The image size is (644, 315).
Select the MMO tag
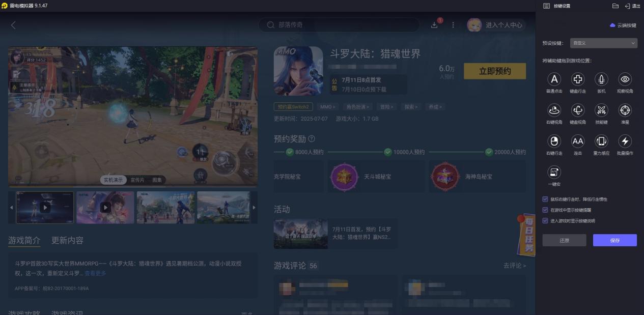point(327,107)
